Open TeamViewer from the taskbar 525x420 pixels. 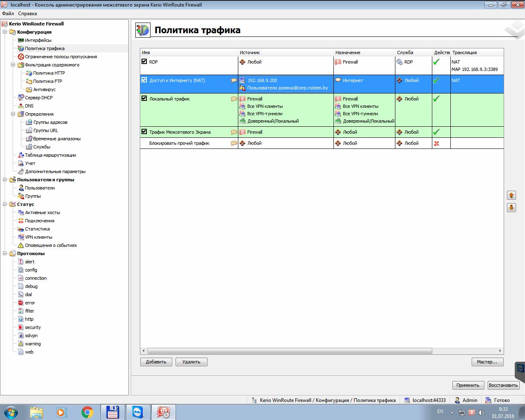click(x=137, y=412)
